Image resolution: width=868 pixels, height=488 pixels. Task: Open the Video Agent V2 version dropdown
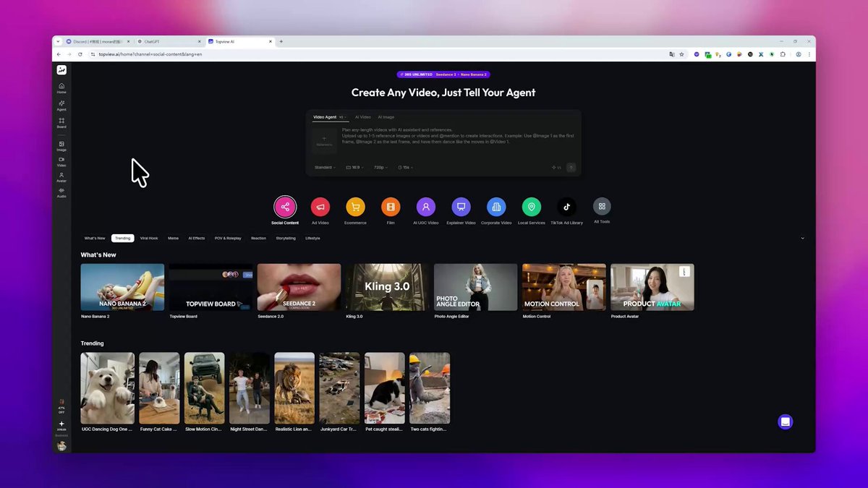point(343,117)
